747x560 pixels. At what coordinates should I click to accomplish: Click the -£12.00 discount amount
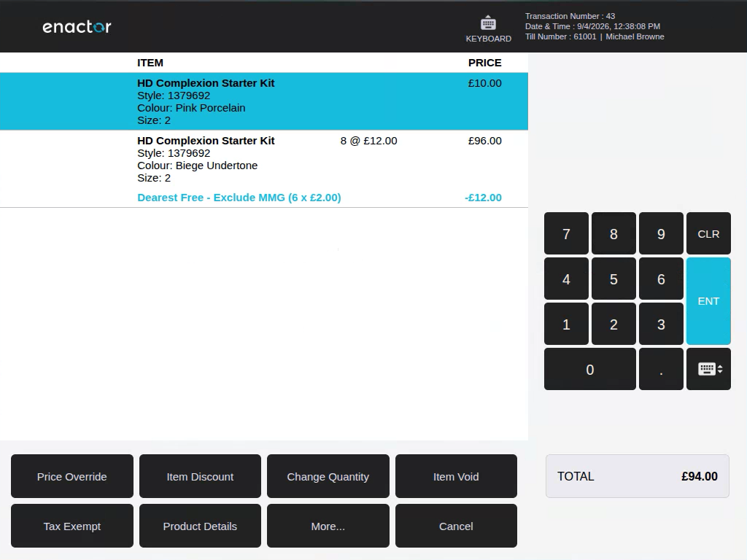(x=483, y=198)
